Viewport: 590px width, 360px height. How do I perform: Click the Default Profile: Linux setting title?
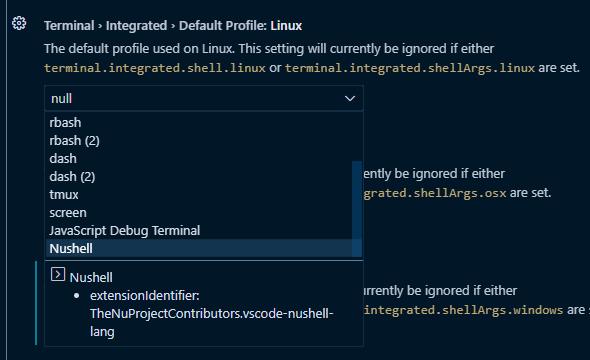(x=173, y=26)
